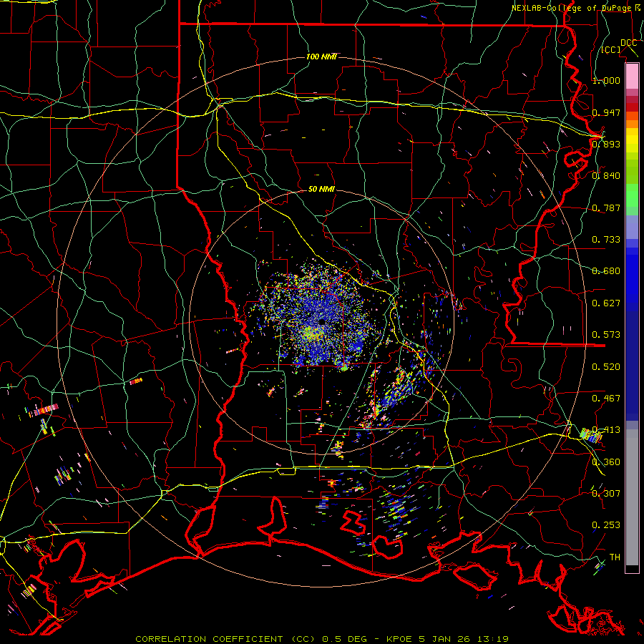Screen dimensions: 644x644
Task: Click the 0.733 scale value
Action: 606,240
